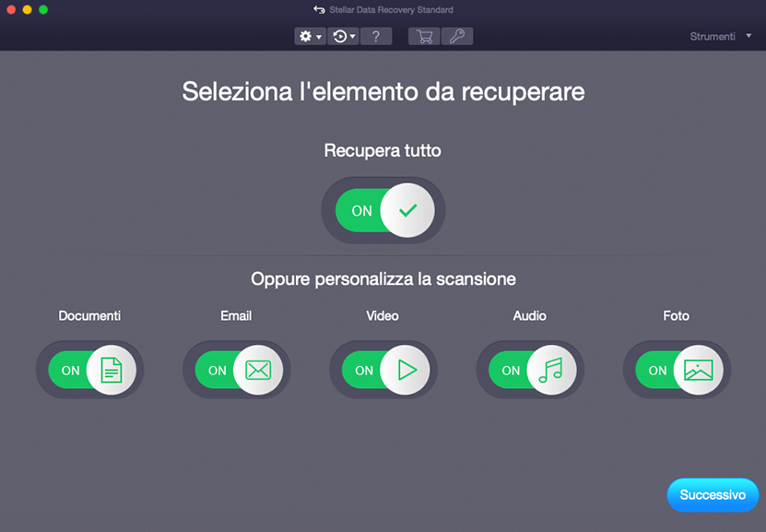Toggle the Documenti recovery switch
This screenshot has width=766, height=532.
90,371
